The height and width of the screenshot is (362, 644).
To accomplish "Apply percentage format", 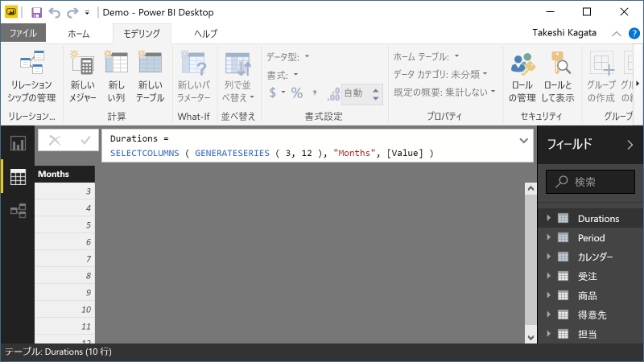I will [x=297, y=93].
